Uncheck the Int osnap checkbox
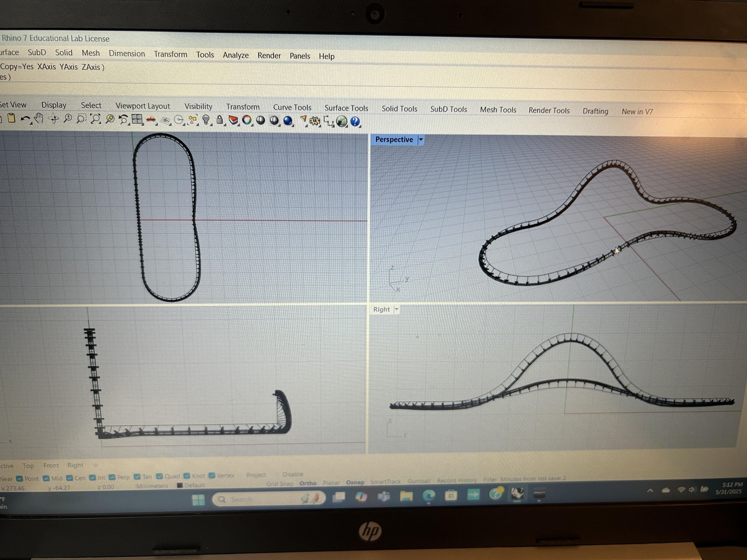The image size is (747, 560). point(92,477)
